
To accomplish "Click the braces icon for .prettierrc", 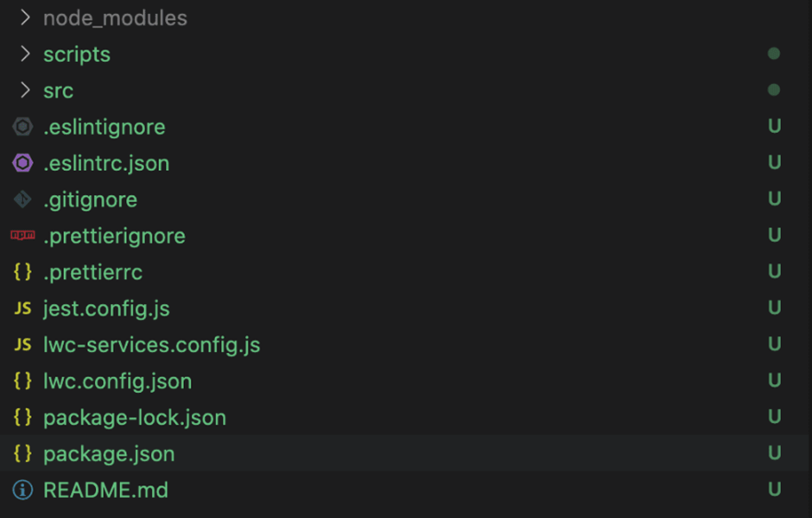I will 22,272.
